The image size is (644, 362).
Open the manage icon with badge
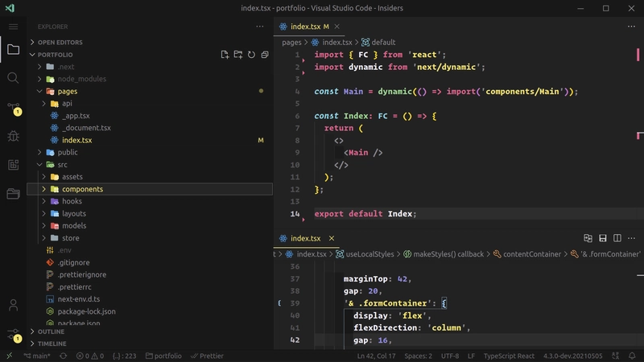[14, 335]
